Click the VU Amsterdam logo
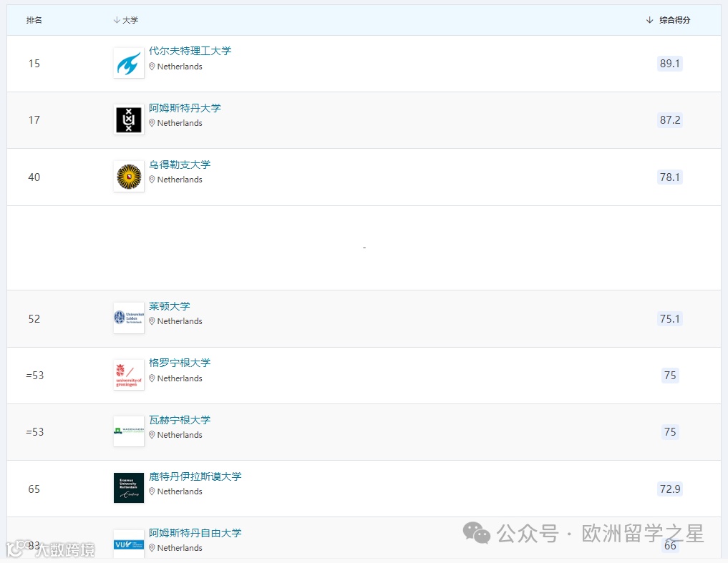Viewport: 728px width, 563px height. 127,543
